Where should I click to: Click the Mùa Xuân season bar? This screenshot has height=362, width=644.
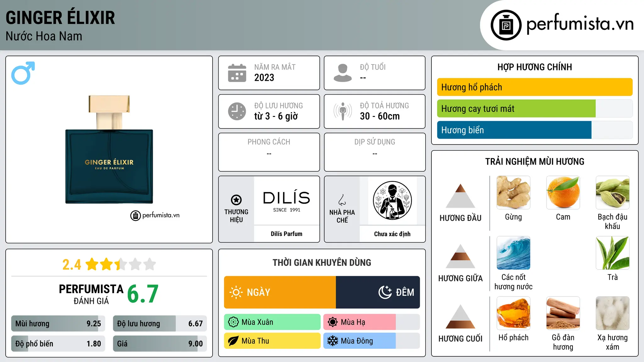tap(272, 322)
